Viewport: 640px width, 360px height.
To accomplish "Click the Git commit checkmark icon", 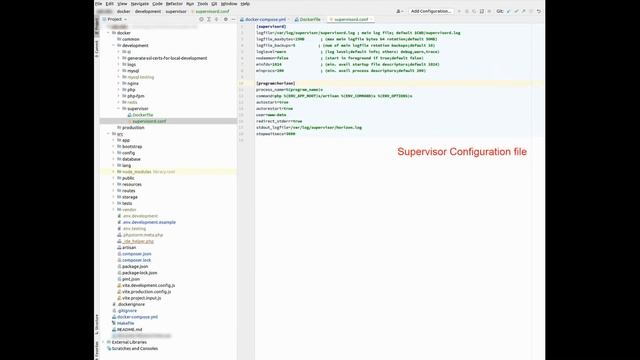I will tap(516, 11).
